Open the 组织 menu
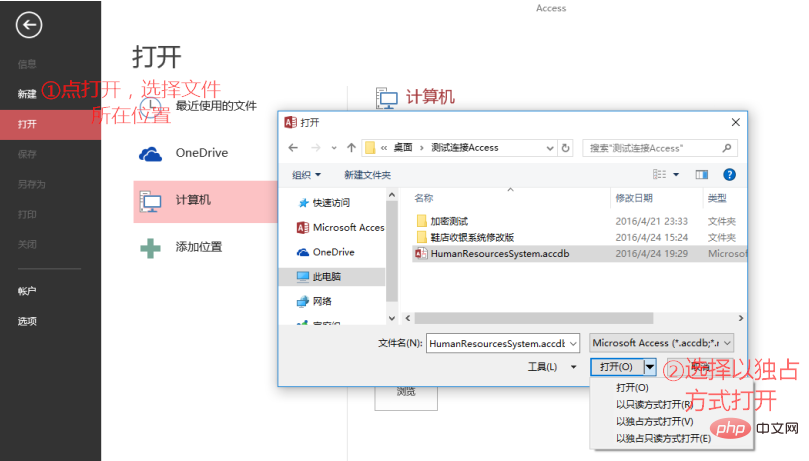The height and width of the screenshot is (461, 809). coord(306,175)
